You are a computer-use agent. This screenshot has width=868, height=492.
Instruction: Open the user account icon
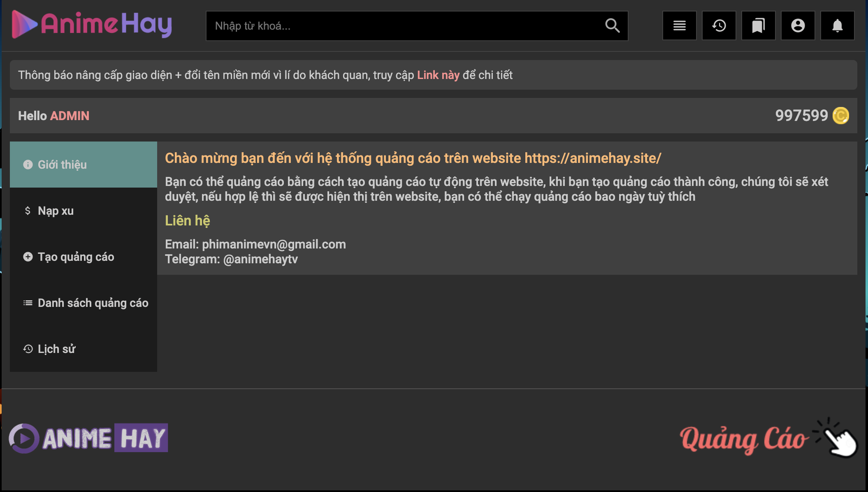[798, 26]
